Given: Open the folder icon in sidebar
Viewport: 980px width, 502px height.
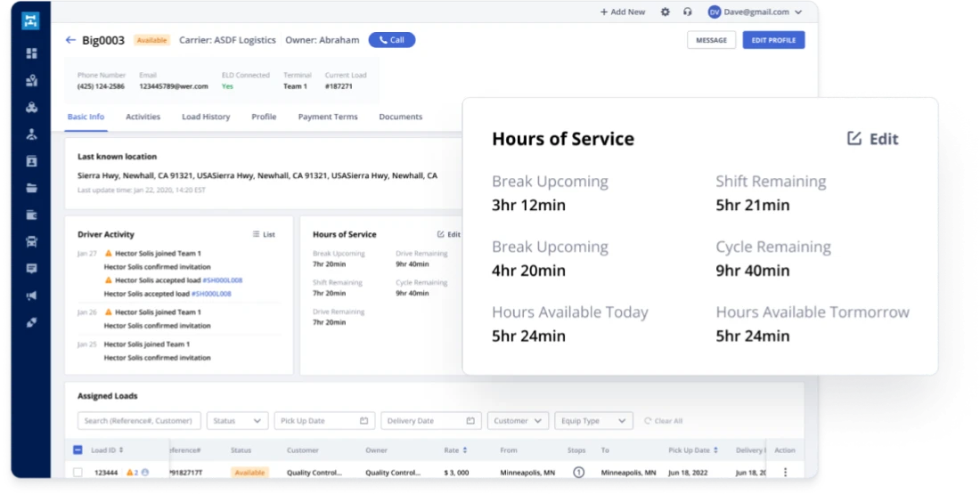Looking at the screenshot, I should tap(32, 188).
